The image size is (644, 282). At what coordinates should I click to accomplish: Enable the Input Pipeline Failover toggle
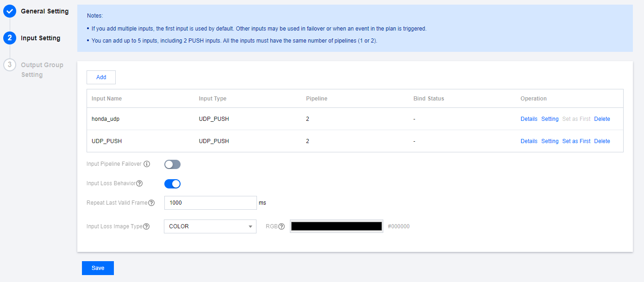(172, 164)
